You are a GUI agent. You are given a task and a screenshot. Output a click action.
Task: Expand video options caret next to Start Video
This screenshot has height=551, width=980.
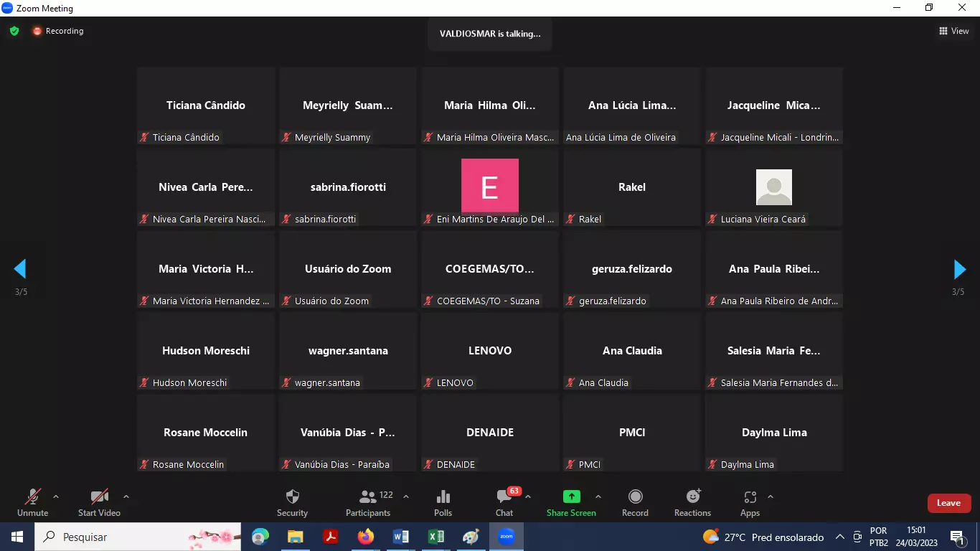coord(126,496)
